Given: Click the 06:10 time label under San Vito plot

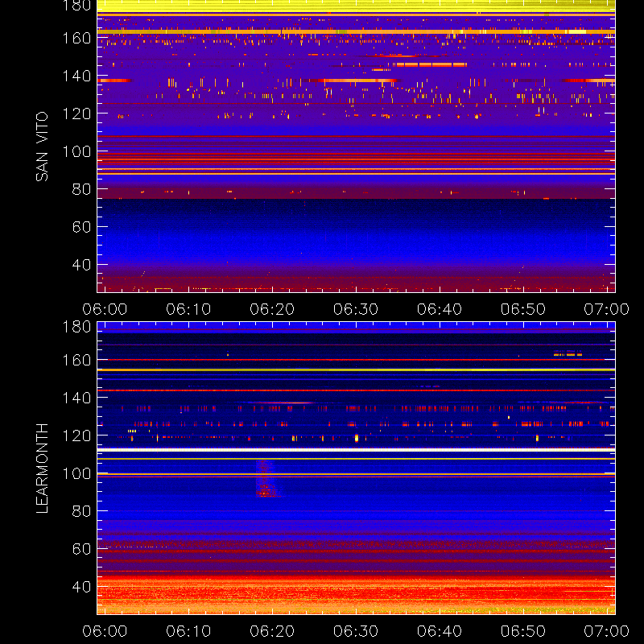Looking at the screenshot, I should pos(188,309).
